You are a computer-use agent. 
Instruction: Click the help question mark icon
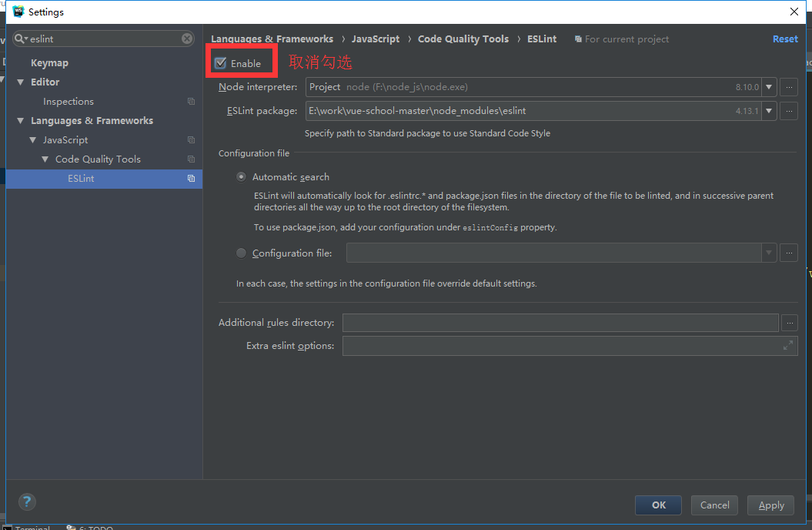click(x=27, y=501)
